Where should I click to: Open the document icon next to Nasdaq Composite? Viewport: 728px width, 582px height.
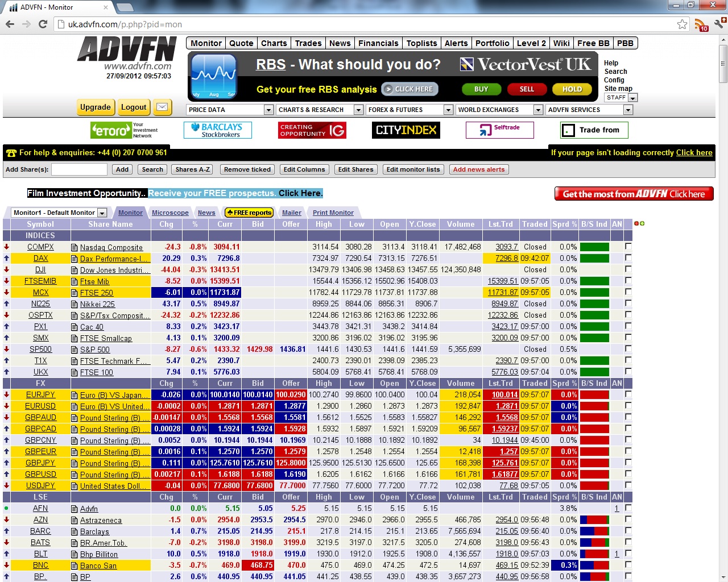pyautogui.click(x=75, y=247)
